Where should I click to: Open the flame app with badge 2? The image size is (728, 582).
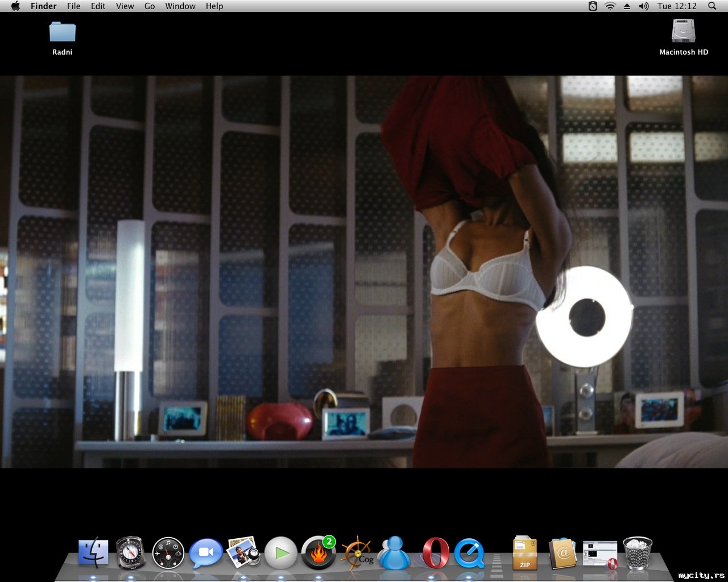pos(318,552)
